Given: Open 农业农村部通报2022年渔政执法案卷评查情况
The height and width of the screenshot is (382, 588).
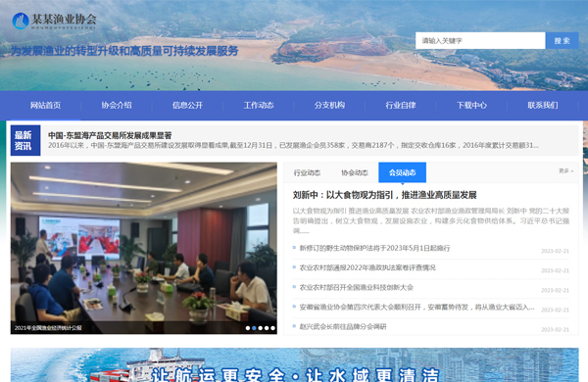Looking at the screenshot, I should 367,267.
